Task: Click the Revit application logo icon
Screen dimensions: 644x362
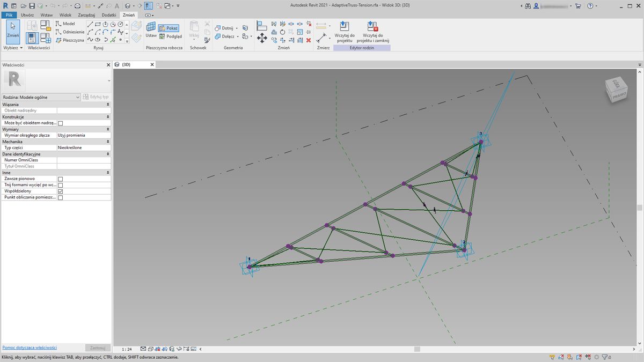Action: pyautogui.click(x=6, y=6)
